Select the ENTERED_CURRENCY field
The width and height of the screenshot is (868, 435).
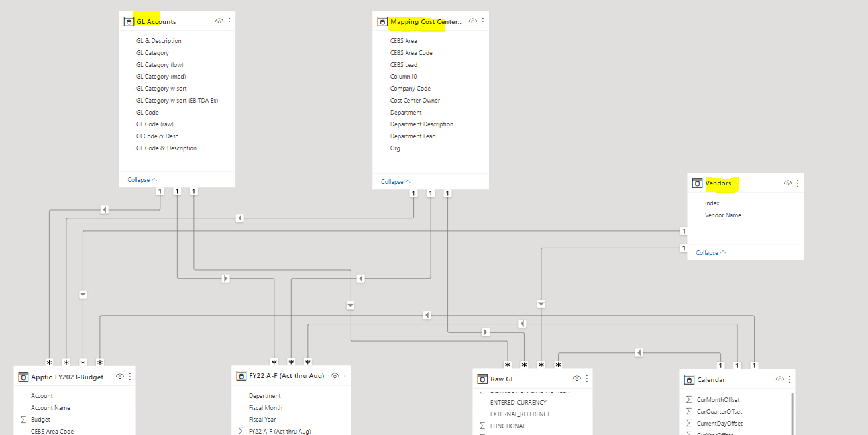519,403
